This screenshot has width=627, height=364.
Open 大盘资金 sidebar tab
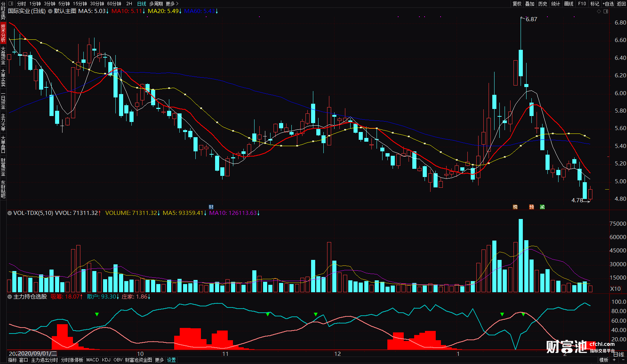click(3, 55)
